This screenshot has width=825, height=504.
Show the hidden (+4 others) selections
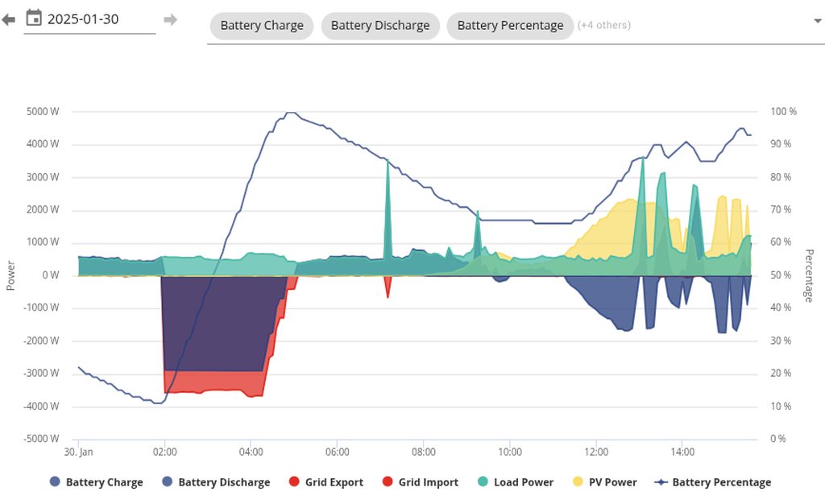click(603, 26)
